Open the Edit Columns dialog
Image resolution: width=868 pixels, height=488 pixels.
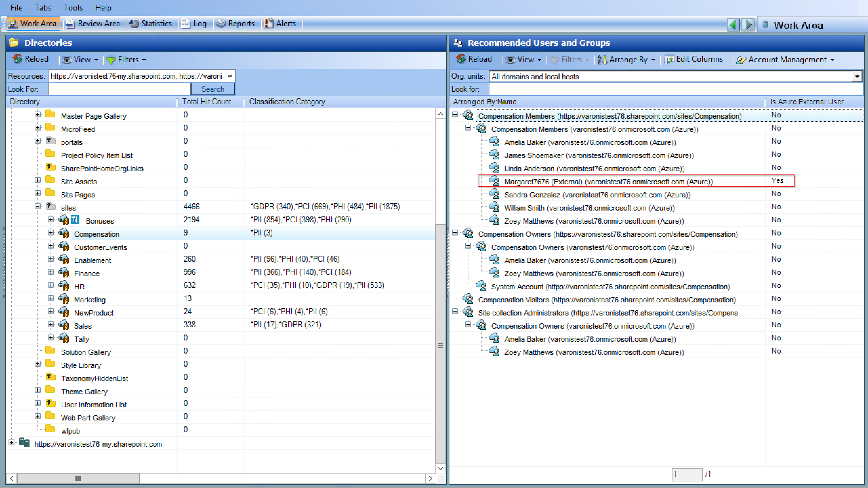click(694, 59)
